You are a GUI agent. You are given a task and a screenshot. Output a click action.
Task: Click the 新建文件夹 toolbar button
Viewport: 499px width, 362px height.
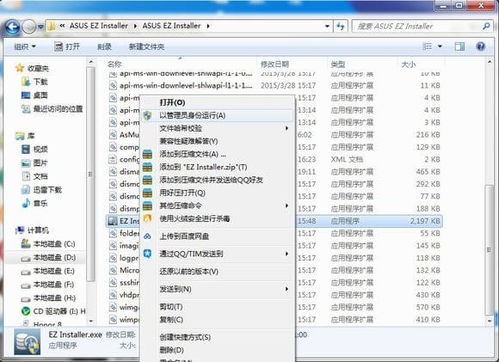147,47
